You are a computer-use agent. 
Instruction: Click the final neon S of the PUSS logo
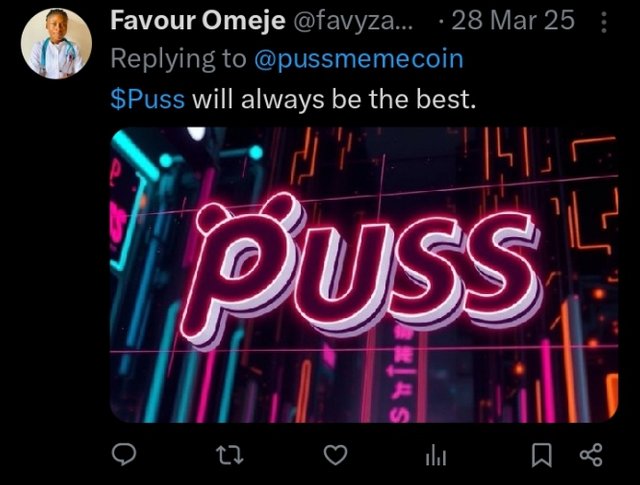click(x=500, y=267)
